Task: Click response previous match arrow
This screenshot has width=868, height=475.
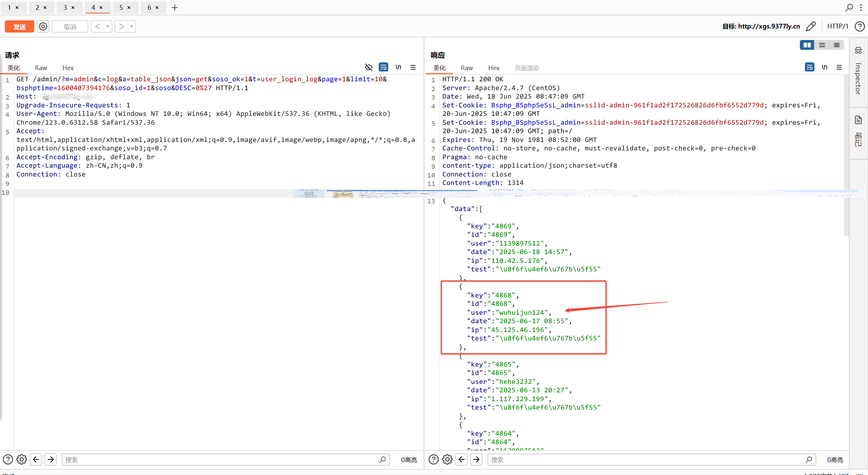Action: pyautogui.click(x=462, y=459)
